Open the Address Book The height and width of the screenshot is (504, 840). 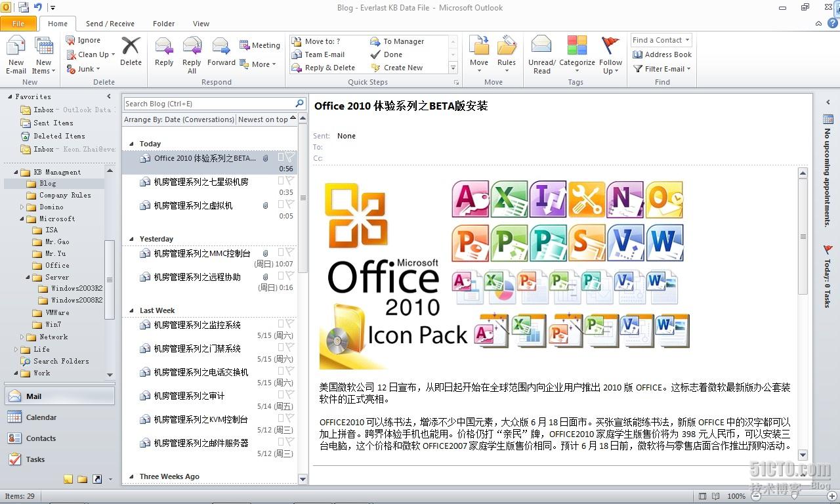point(662,54)
